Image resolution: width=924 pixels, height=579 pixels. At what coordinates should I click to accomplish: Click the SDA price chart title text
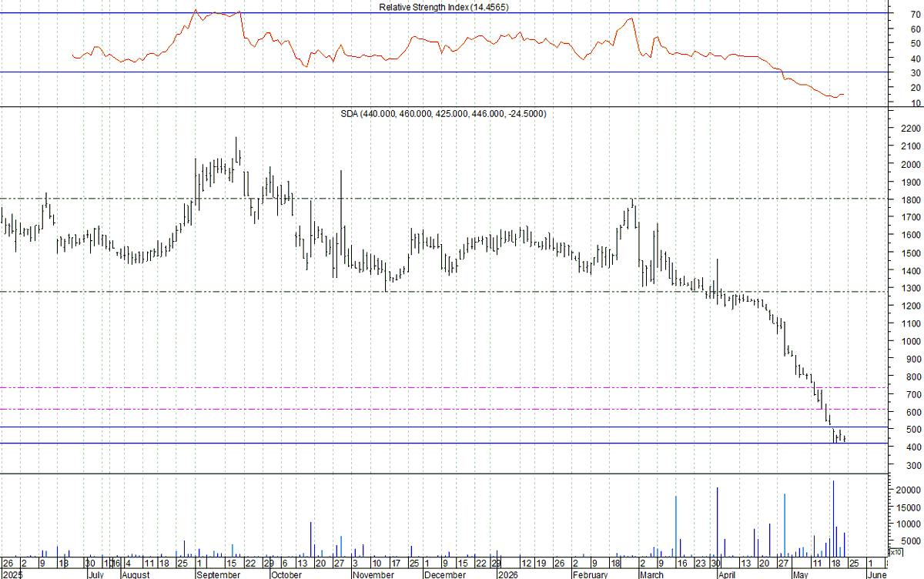pos(444,113)
